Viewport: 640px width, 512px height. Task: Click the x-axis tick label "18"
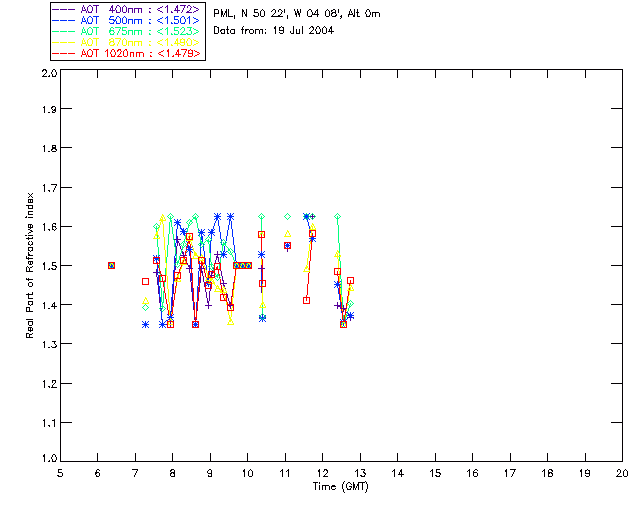547,473
